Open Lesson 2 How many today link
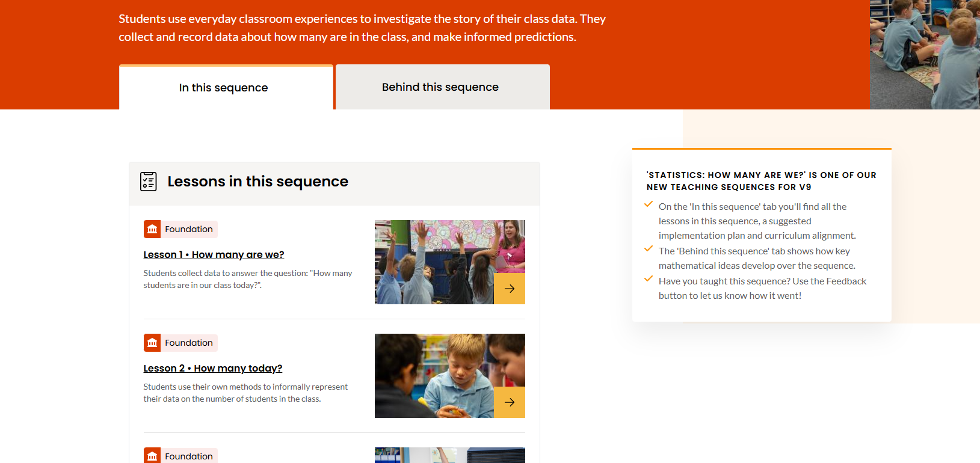 212,368
